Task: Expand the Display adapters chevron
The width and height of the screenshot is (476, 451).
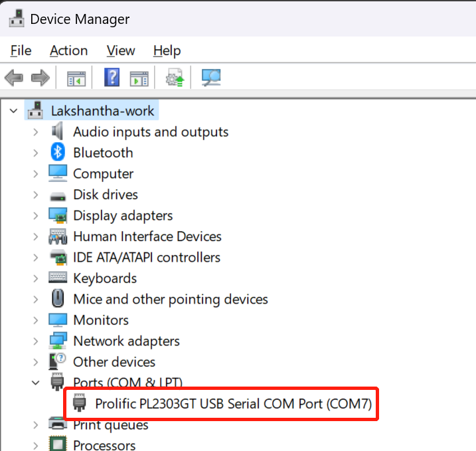Action: (x=36, y=216)
